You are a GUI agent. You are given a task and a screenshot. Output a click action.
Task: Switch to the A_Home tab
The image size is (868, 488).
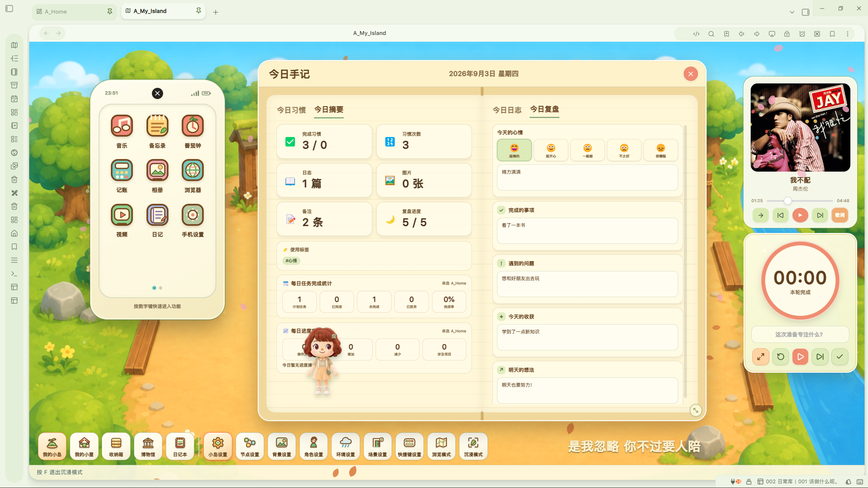(x=75, y=12)
